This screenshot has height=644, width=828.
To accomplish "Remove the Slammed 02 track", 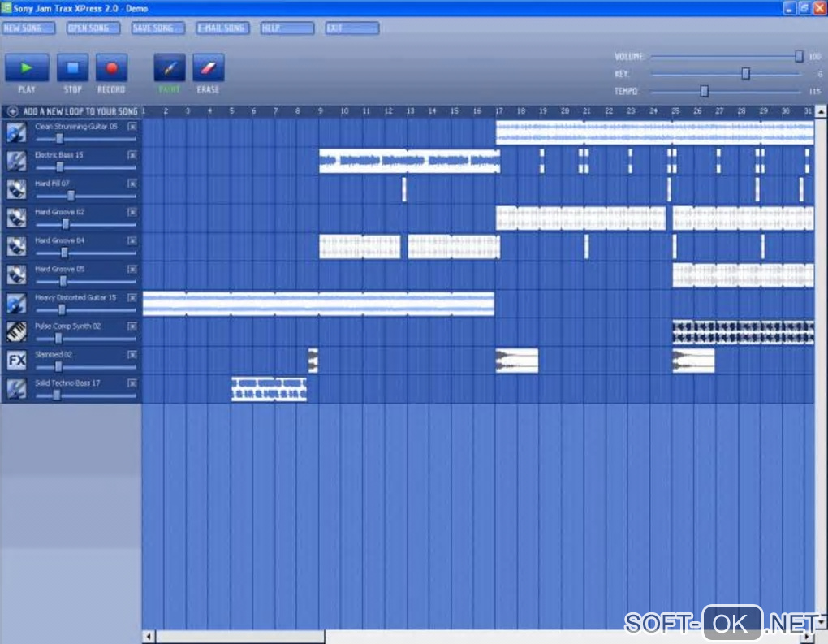I will coord(132,355).
